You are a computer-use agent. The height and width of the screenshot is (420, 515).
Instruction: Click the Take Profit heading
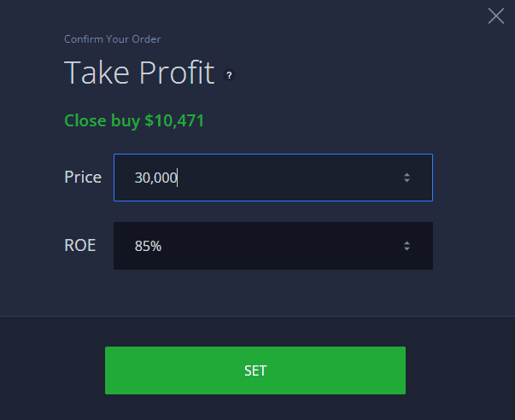coord(139,74)
